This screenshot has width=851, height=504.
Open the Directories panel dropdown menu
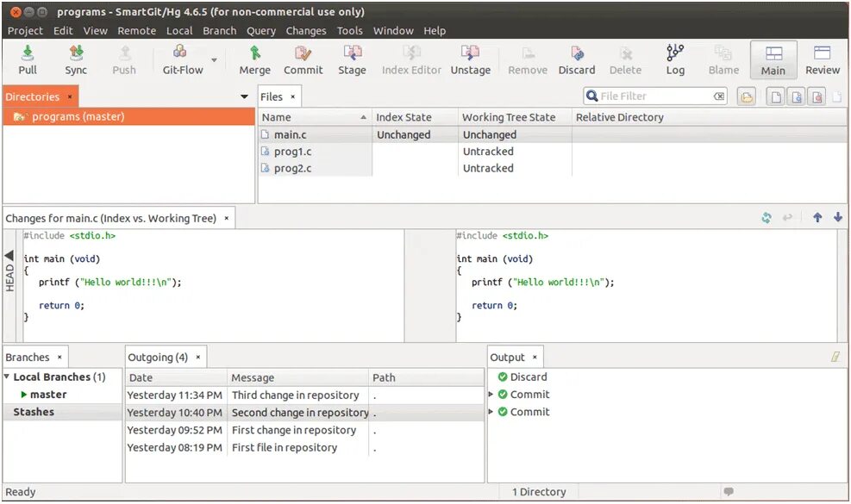point(244,96)
